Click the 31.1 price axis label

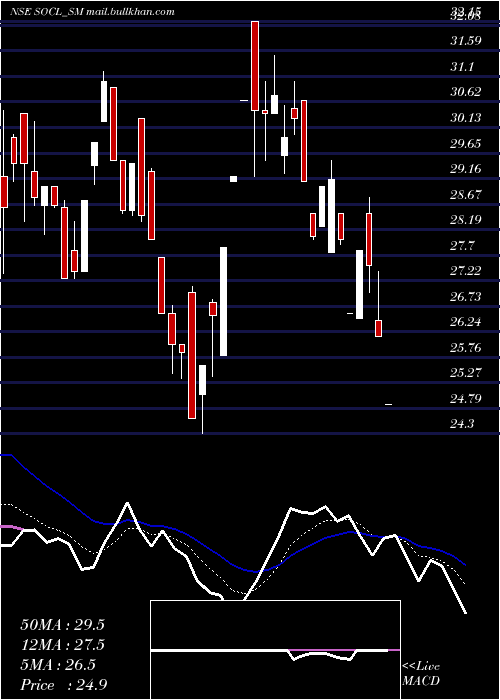tap(462, 67)
